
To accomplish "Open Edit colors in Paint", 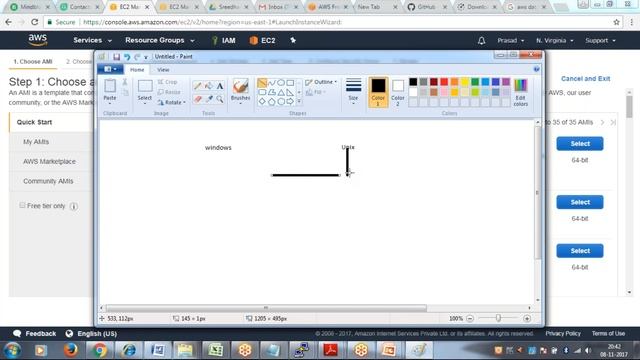I will [520, 92].
